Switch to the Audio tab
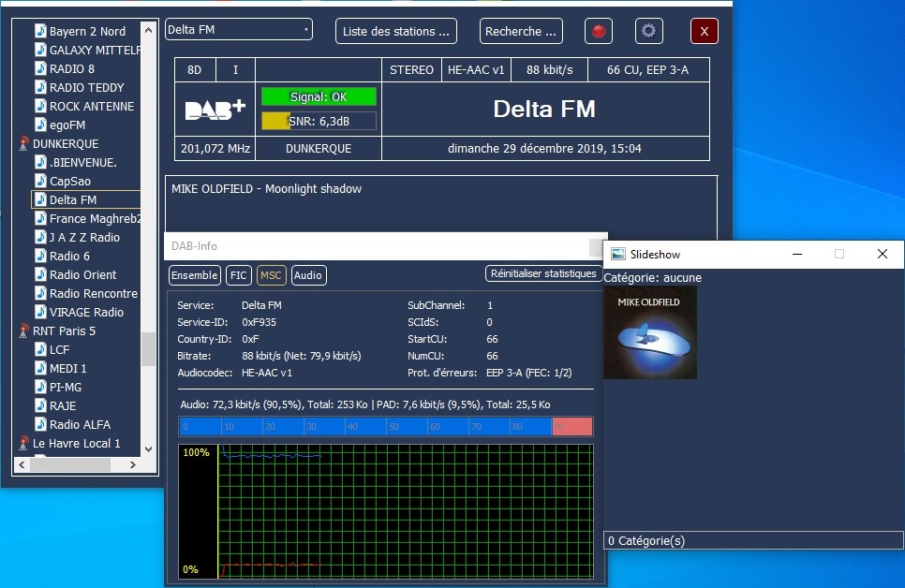Screen dimensions: 905x588 coord(308,275)
